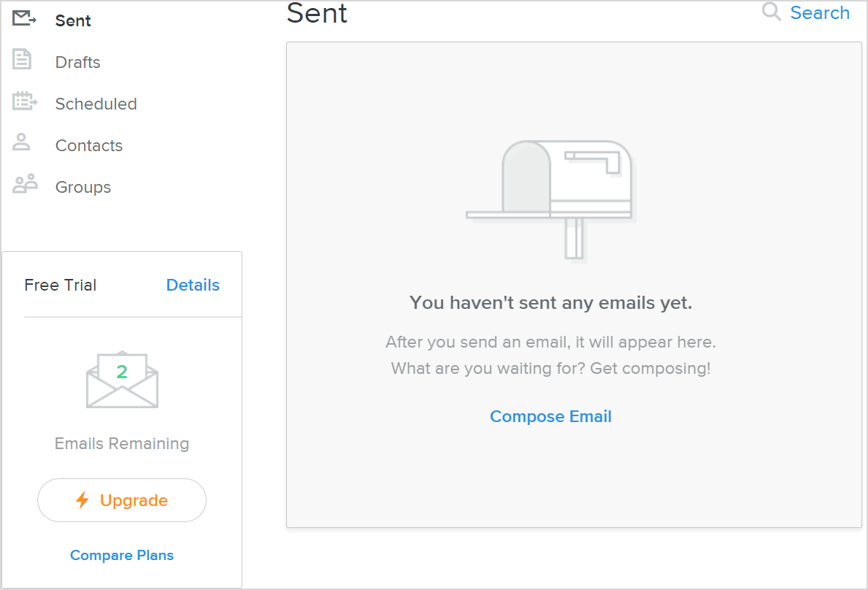Screen dimensions: 868x590
Task: Open the Contacts page
Action: (89, 145)
